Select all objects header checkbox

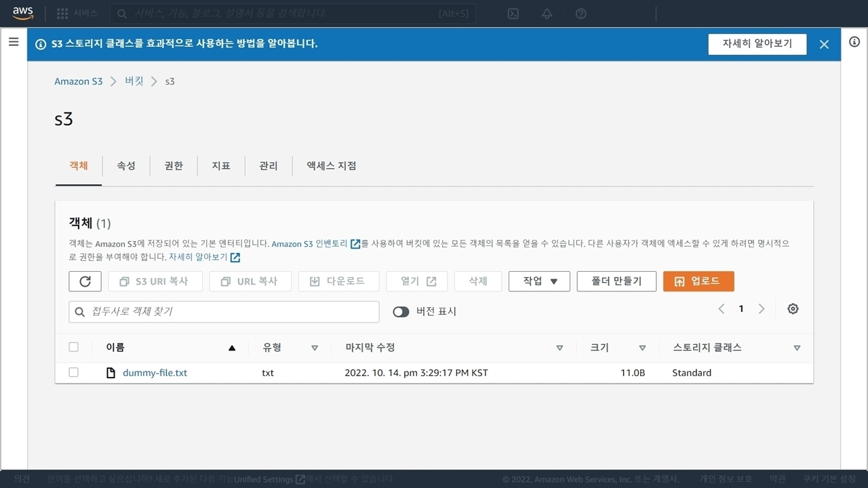pos(73,347)
